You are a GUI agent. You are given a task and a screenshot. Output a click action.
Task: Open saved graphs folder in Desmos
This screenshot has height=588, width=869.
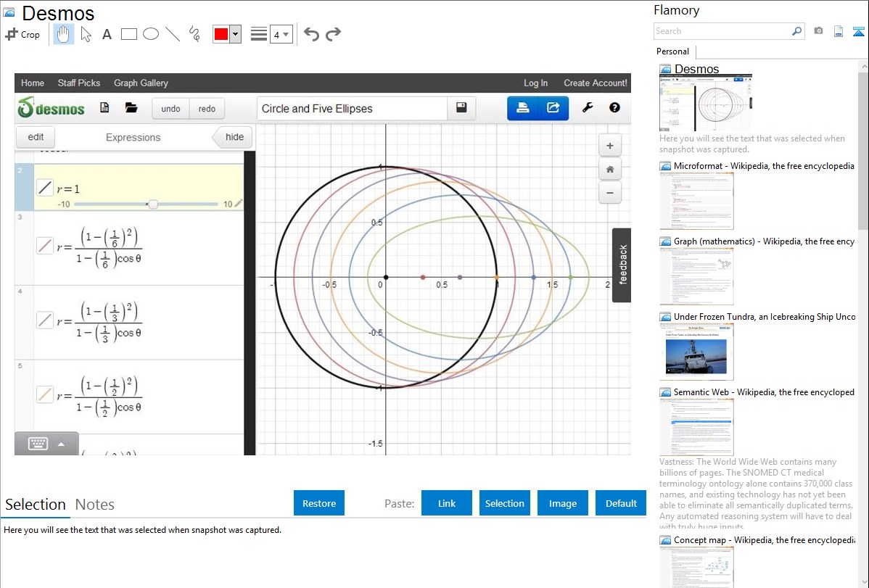(x=131, y=107)
